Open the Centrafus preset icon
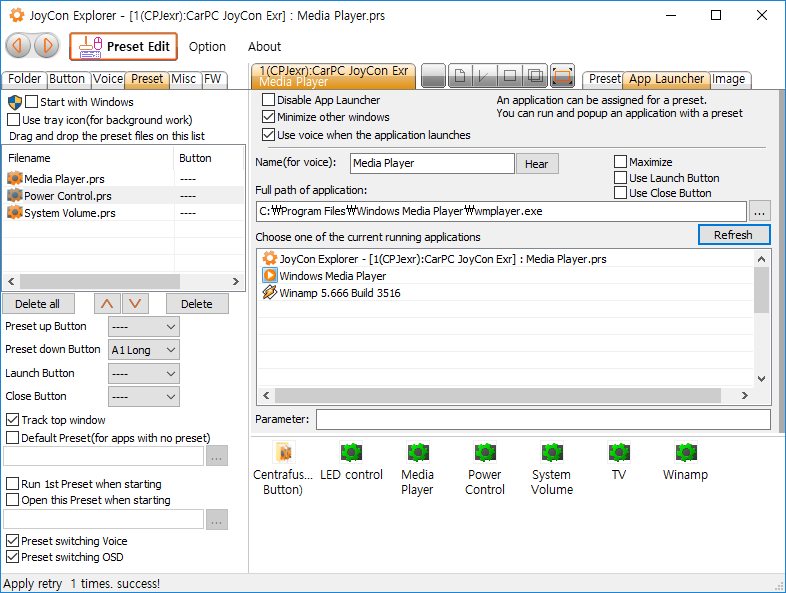Viewport: 786px width, 593px height. (x=283, y=468)
